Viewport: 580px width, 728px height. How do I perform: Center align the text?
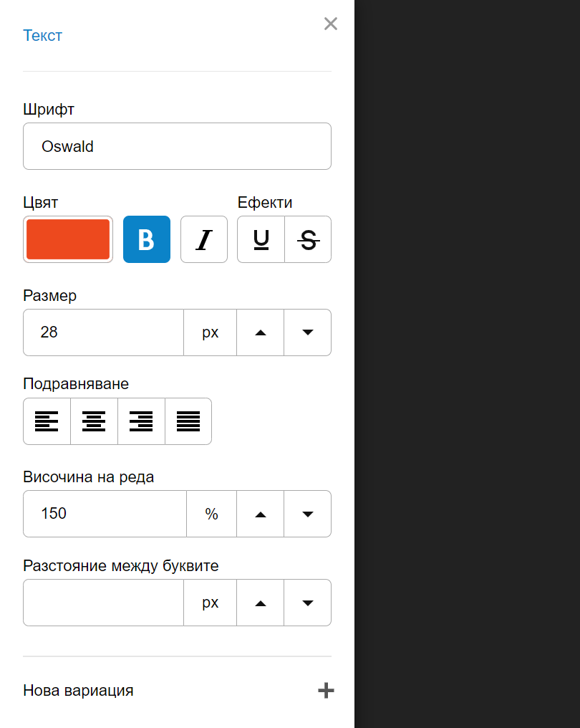coord(95,421)
